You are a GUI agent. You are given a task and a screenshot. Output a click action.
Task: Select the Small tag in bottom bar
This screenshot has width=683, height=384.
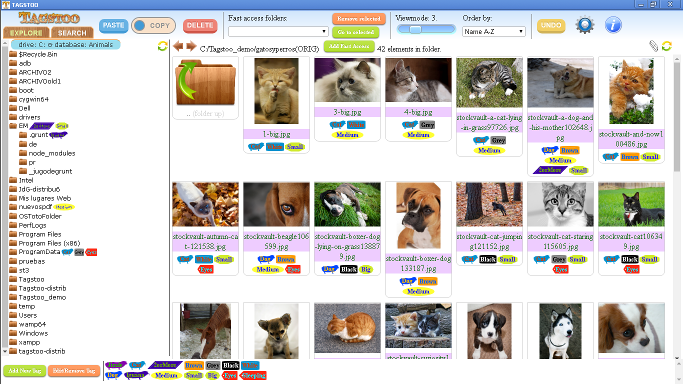click(193, 375)
